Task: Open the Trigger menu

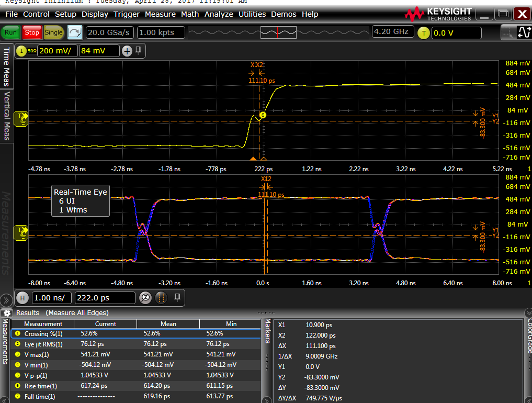Action: pos(127,14)
